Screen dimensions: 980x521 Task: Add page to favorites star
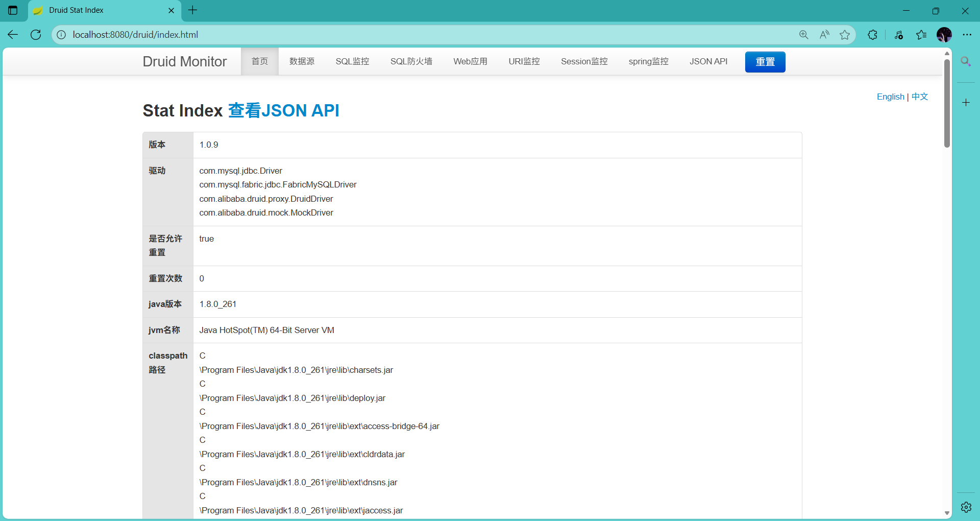(845, 35)
